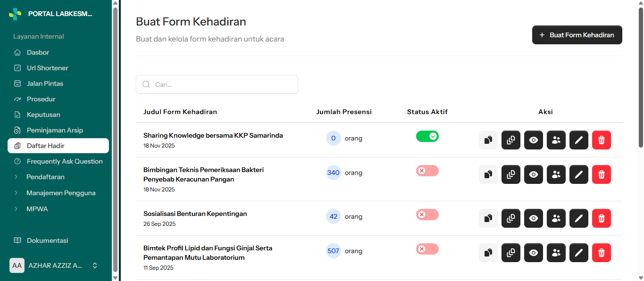Turn off active status for Sharing Knowledge form
The image size is (644, 281).
[x=427, y=136]
